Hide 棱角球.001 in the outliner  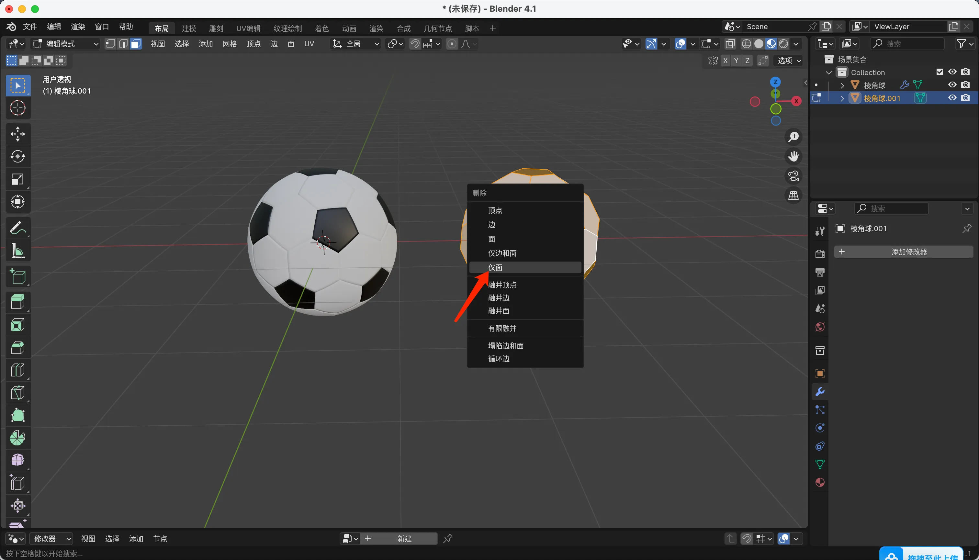coord(952,98)
